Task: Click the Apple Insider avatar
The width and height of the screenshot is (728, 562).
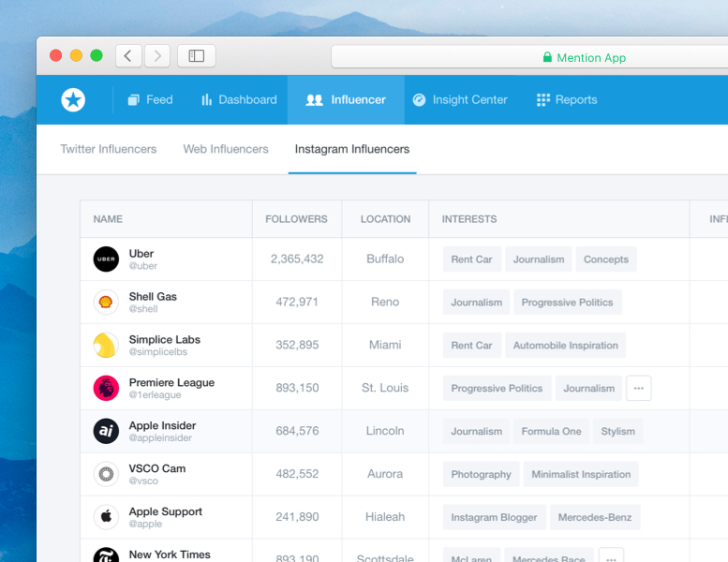Action: pyautogui.click(x=106, y=431)
